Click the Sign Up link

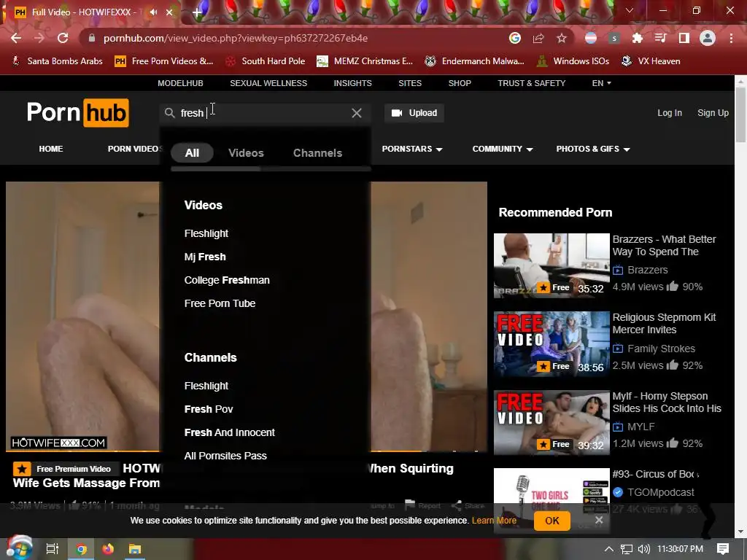(x=713, y=113)
